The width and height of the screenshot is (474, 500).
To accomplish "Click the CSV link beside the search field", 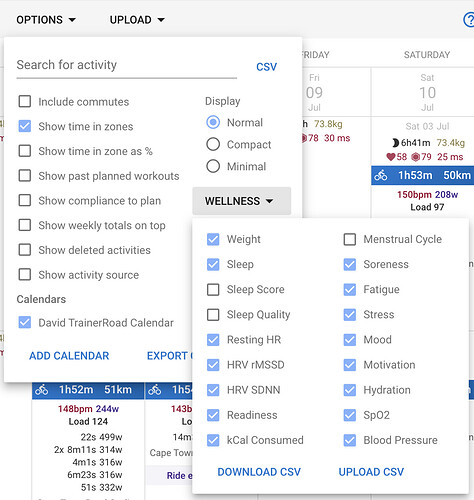I will coord(266,67).
